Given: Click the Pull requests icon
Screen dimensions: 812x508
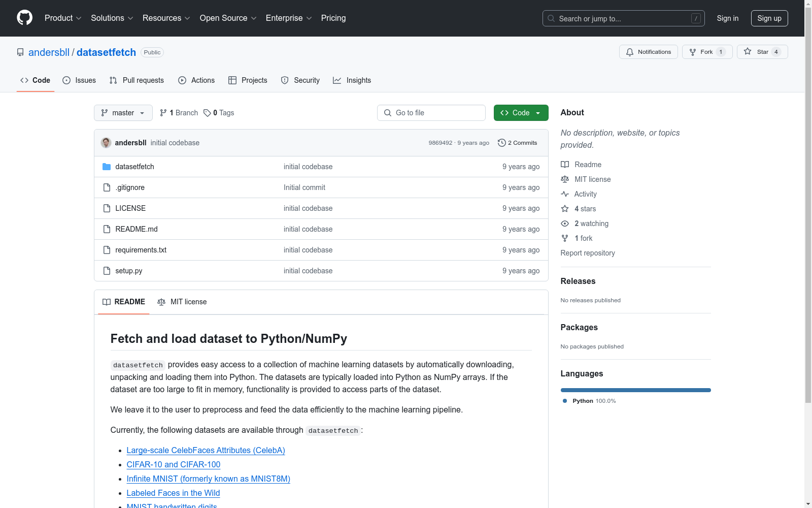Looking at the screenshot, I should point(113,80).
